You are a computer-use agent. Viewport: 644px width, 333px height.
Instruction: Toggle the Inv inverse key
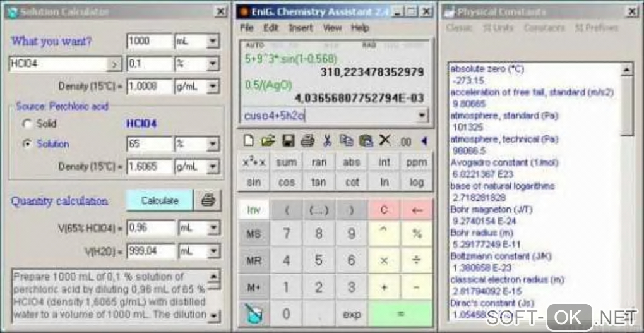[x=254, y=210]
